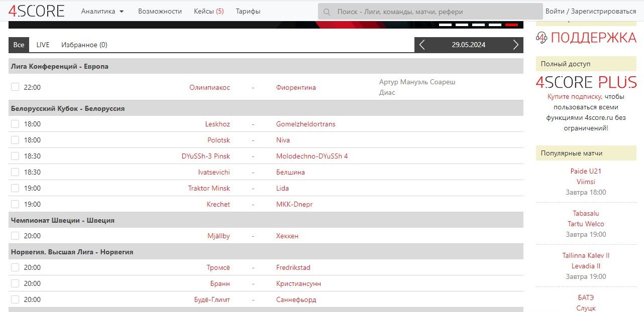Open the Избранное tab
644x312 pixels.
[84, 45]
